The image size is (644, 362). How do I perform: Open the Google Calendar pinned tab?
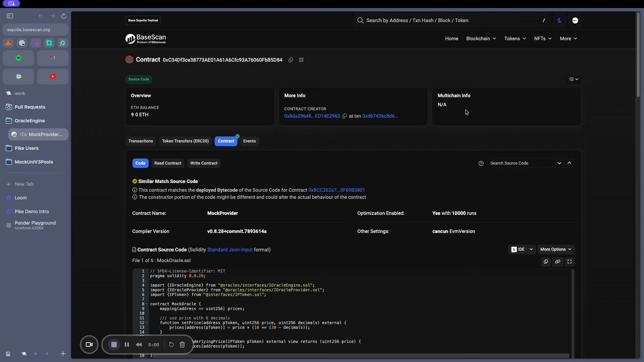coord(19,76)
